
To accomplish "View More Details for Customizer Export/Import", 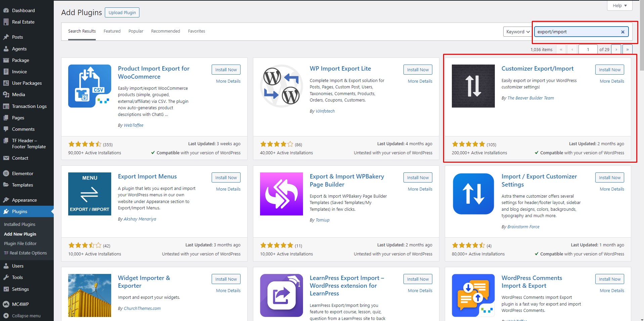I will click(612, 81).
